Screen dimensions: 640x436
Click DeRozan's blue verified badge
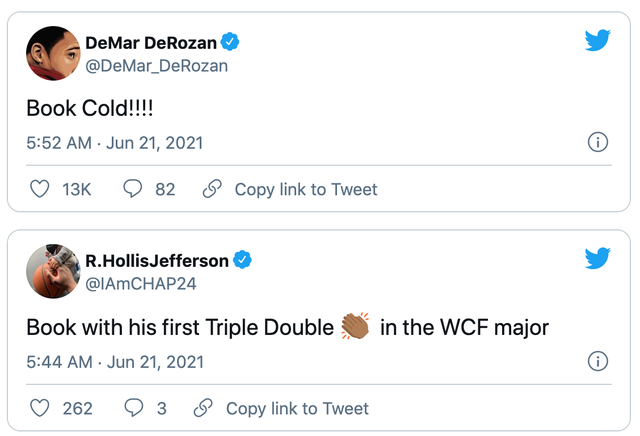click(x=230, y=42)
